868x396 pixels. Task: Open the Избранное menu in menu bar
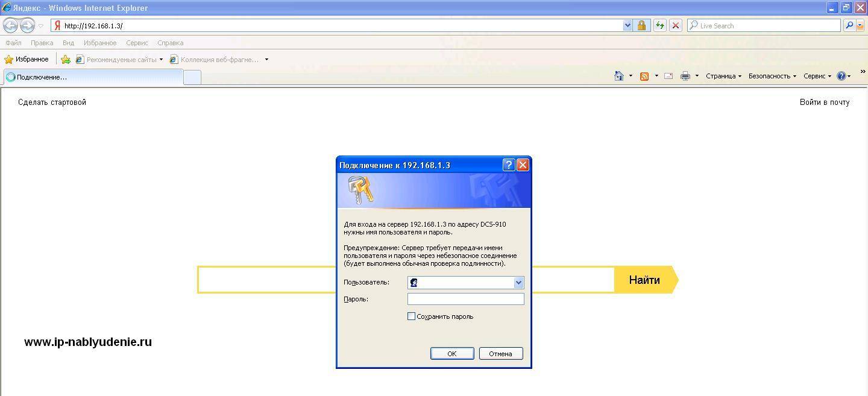click(100, 43)
